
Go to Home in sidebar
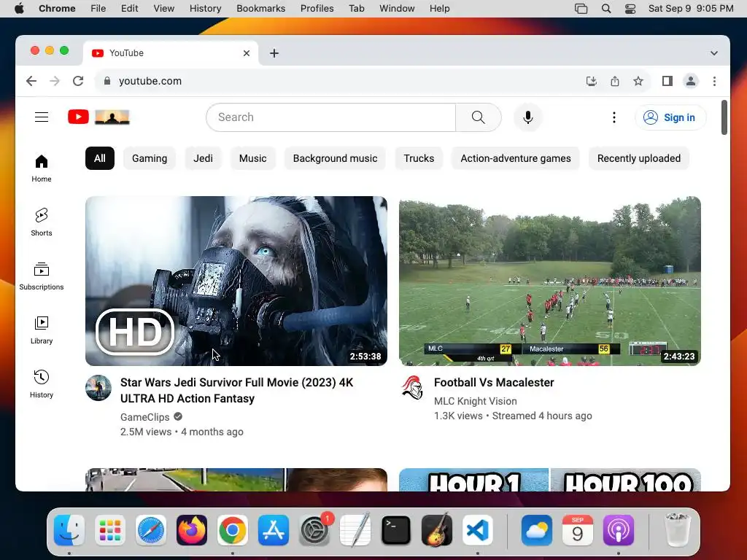tap(42, 168)
